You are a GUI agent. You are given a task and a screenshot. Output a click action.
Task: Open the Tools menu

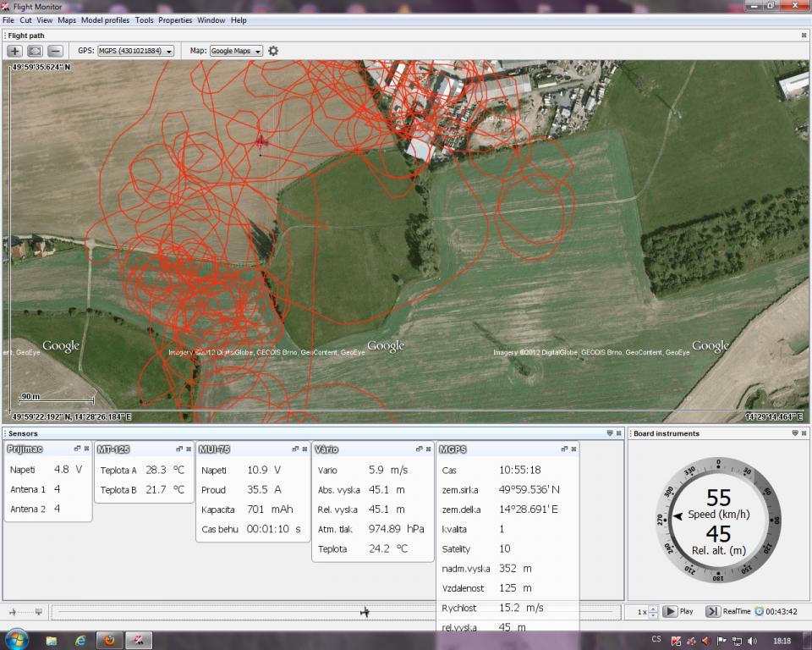(144, 19)
